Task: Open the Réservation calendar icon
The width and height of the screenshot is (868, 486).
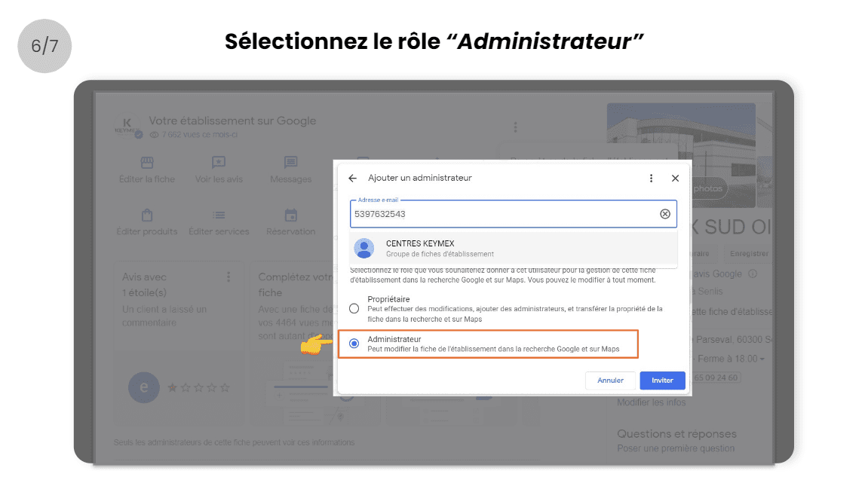Action: pos(290,215)
